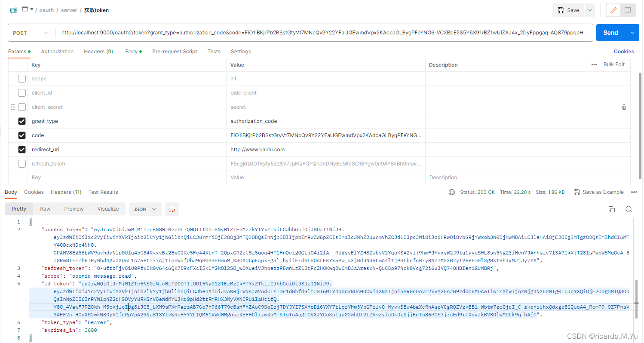Click the request URL field
Screen dimensions: 644x343
[325, 33]
